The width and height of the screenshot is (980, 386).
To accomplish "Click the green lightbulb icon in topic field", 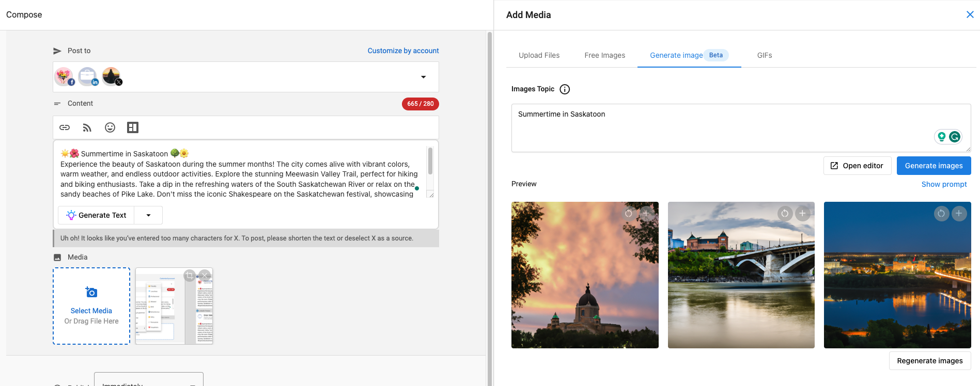I will (x=942, y=137).
